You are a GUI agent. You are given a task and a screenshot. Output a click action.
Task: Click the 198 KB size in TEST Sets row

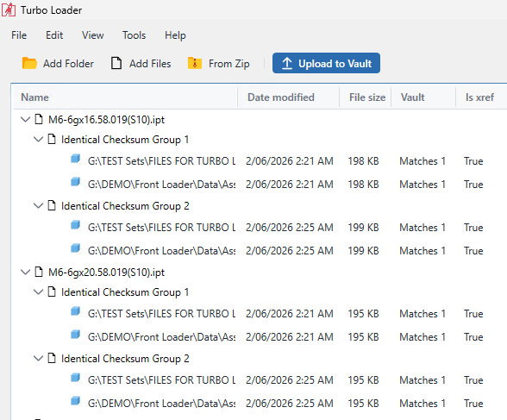(x=363, y=160)
